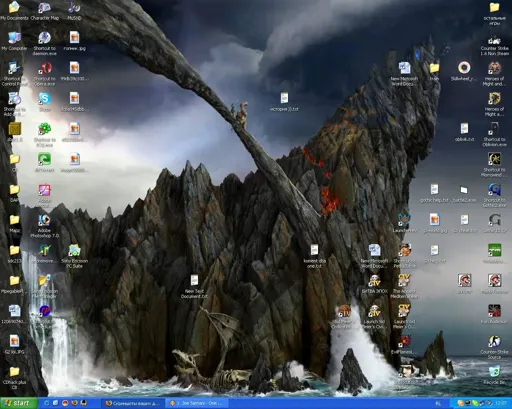Open the Start menu

pos(18,403)
